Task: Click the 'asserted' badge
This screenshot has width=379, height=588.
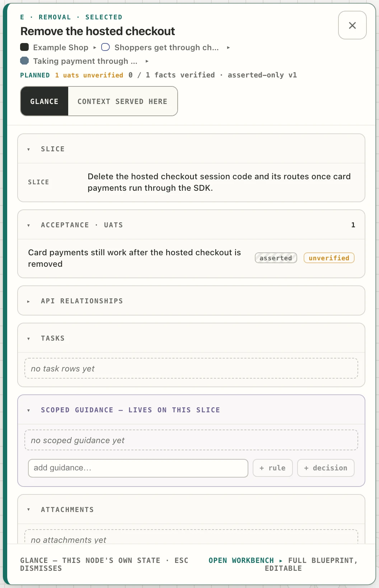Action: [276, 258]
